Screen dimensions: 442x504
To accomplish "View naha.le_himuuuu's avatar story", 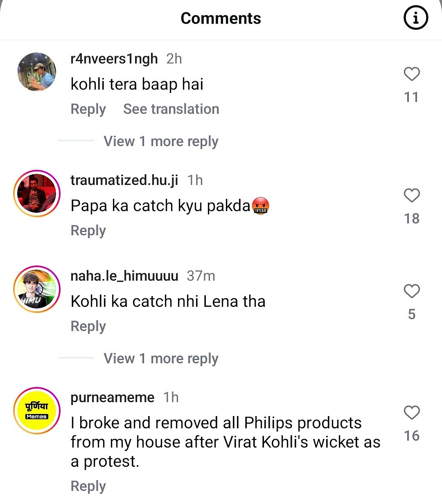I will click(36, 289).
